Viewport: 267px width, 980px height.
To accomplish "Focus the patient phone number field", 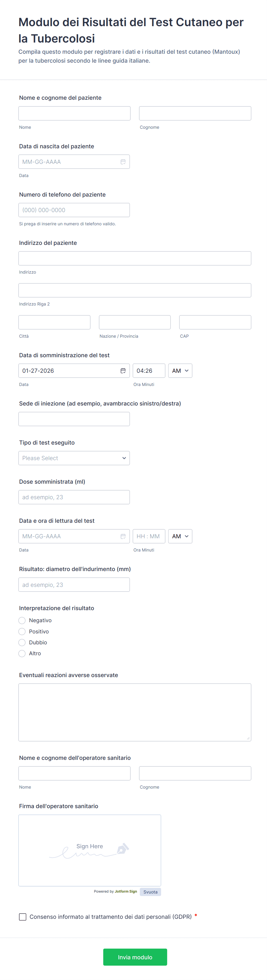I will tap(74, 210).
